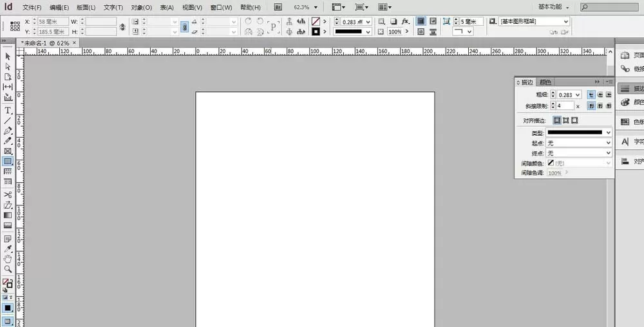Open the 类型 stroke type dropdown
Viewport: 644px width, 327px height.
click(x=579, y=133)
